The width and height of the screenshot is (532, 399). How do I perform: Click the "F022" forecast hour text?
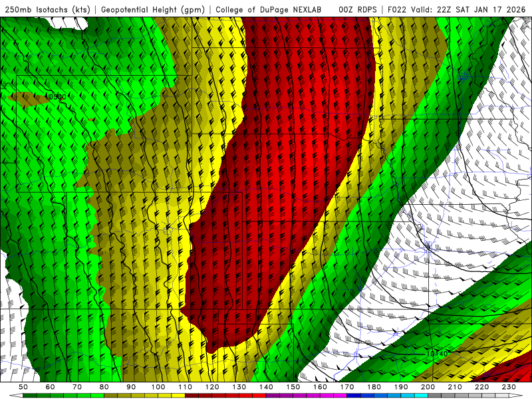[397, 10]
